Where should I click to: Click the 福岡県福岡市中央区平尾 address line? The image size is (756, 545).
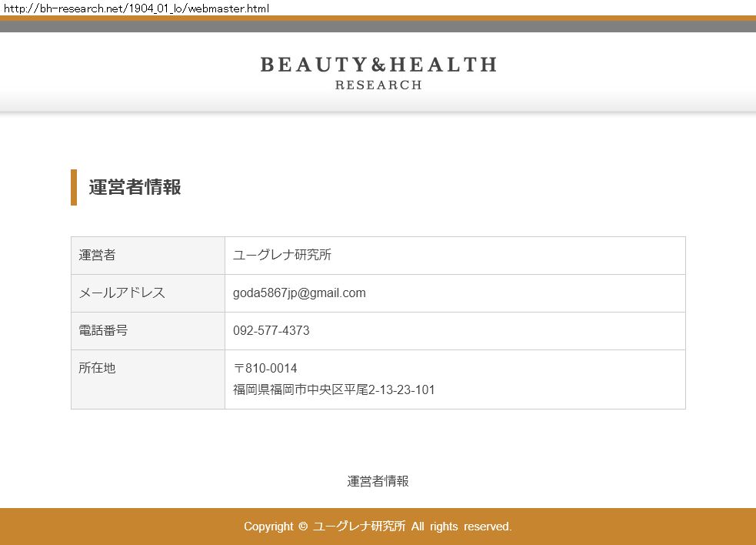point(334,390)
